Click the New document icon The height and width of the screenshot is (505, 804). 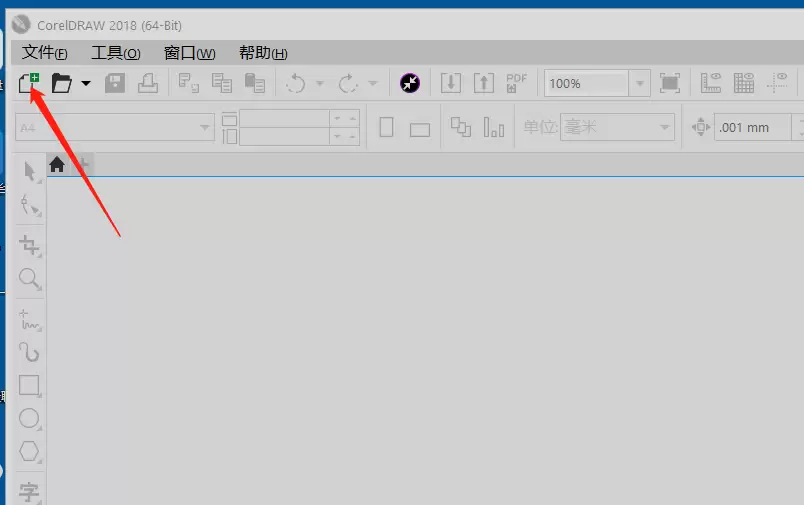tap(29, 83)
